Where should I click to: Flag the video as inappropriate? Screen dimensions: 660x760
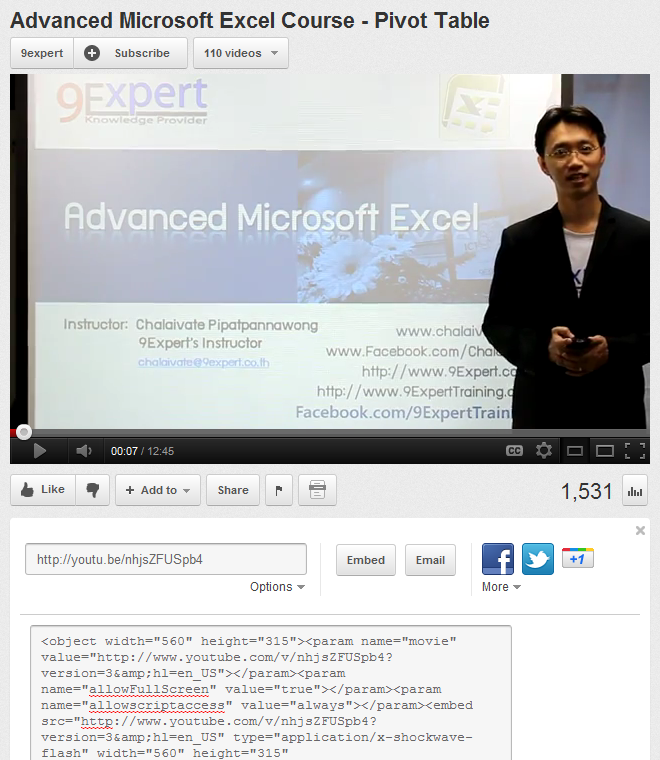279,490
